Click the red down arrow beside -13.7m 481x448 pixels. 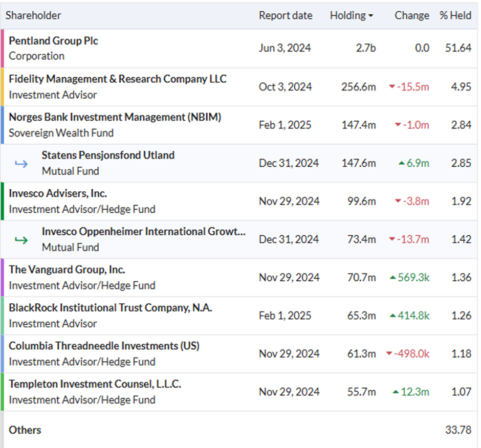click(x=392, y=239)
